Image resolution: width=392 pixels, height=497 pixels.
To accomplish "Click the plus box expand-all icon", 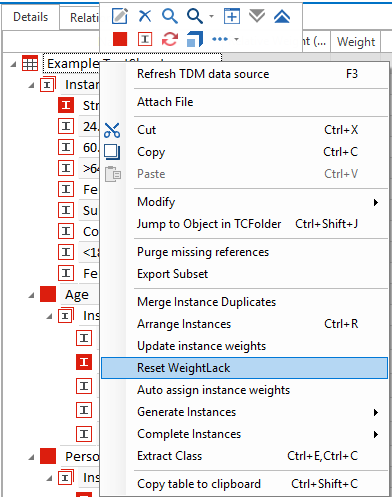I will click(x=232, y=16).
